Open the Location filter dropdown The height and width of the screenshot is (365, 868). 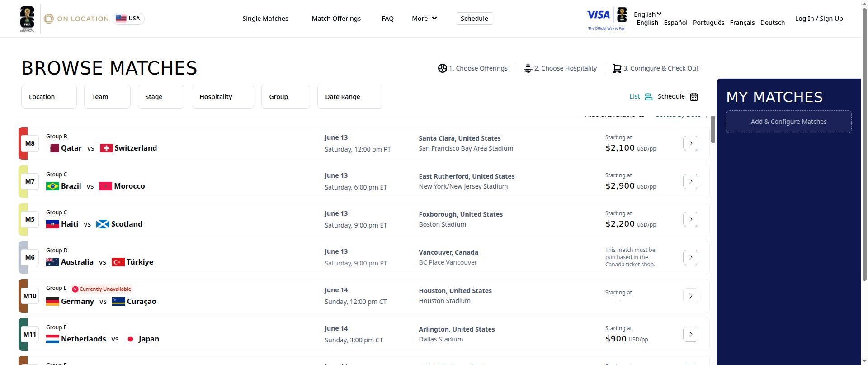49,96
